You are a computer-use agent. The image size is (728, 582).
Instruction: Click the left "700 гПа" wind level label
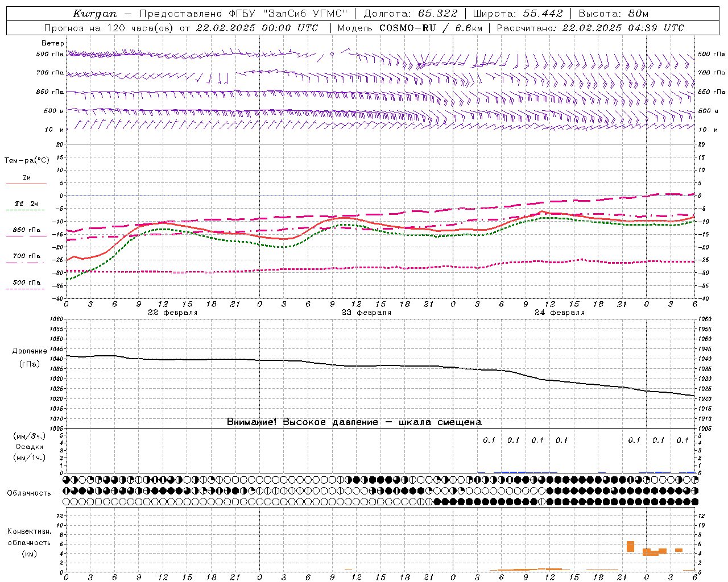[50, 73]
